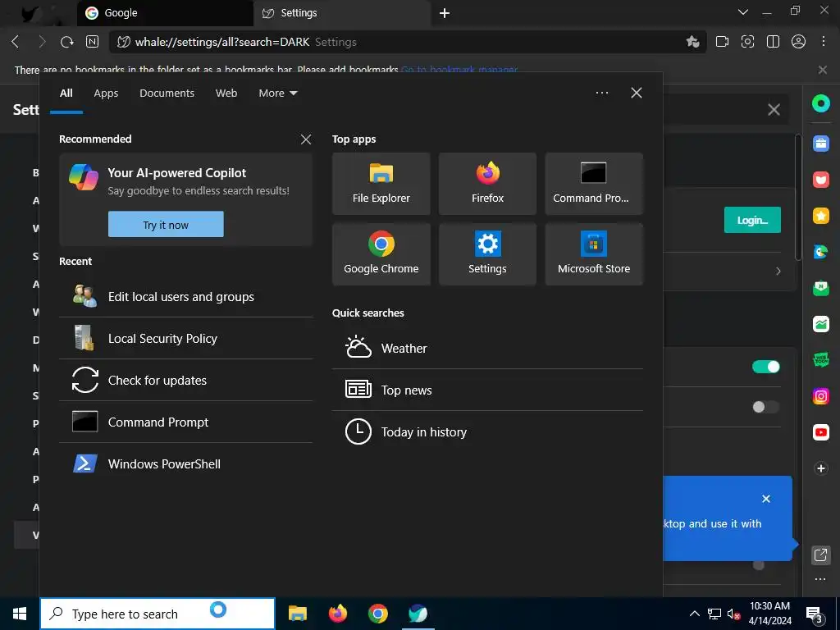Launch Google Chrome from Top apps

click(381, 254)
